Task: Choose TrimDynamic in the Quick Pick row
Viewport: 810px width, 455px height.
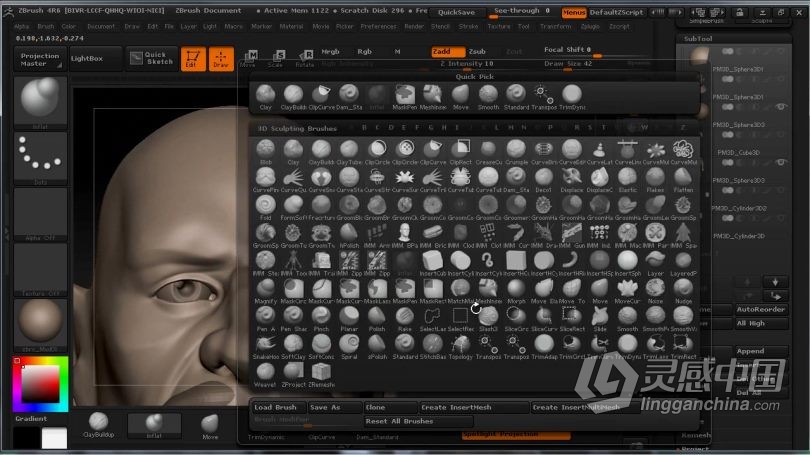Action: click(x=572, y=98)
